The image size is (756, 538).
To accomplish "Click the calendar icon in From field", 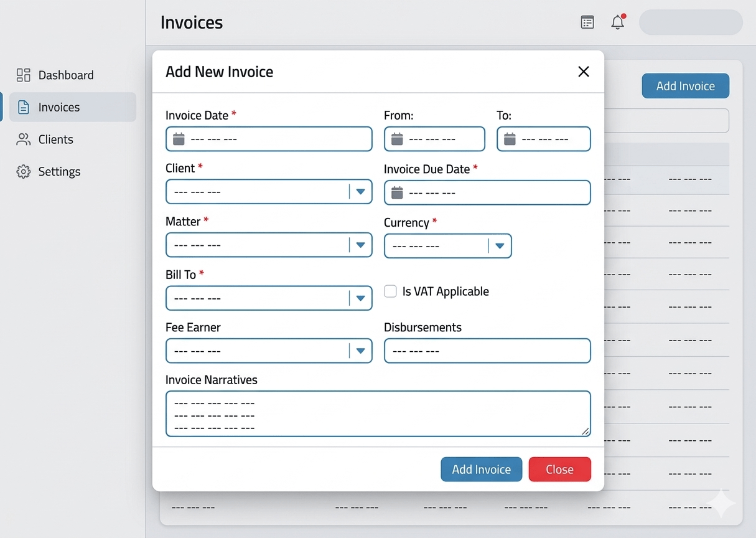I will [x=397, y=139].
